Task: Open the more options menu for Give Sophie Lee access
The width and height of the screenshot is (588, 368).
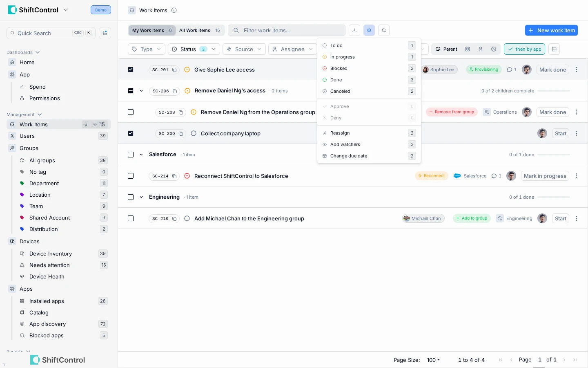Action: point(577,70)
